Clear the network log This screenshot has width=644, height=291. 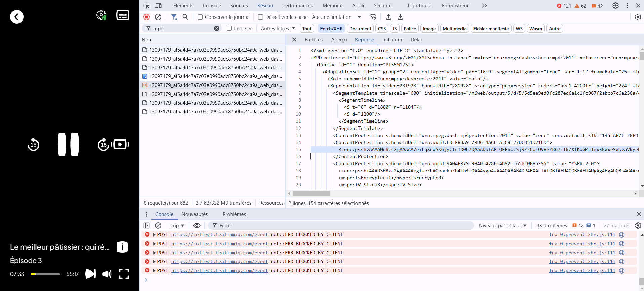click(158, 17)
